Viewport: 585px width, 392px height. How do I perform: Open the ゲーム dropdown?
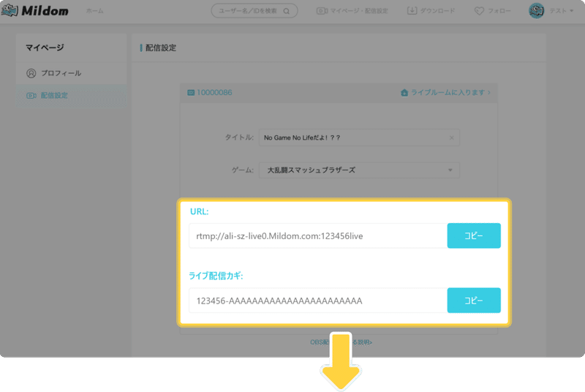click(359, 170)
